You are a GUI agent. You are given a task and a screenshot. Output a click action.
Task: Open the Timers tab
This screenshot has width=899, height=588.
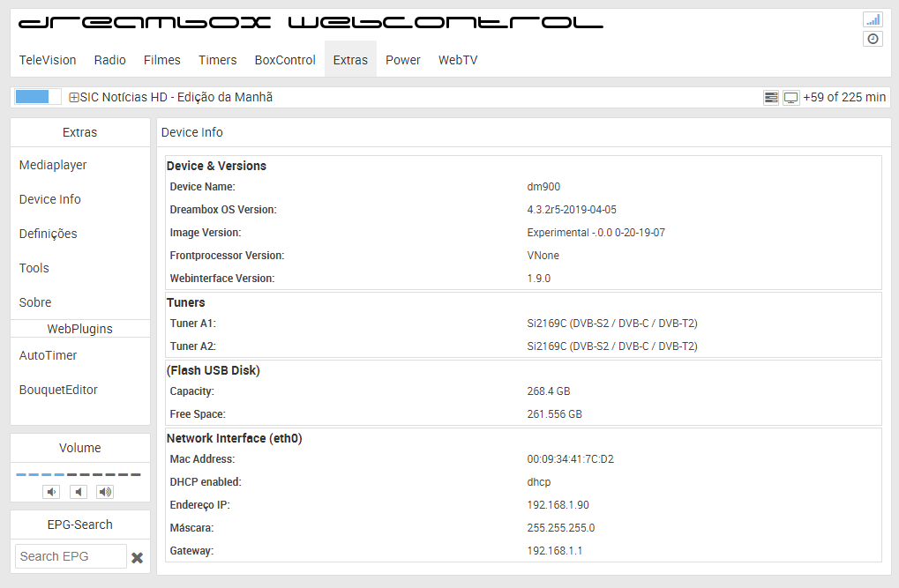click(217, 60)
